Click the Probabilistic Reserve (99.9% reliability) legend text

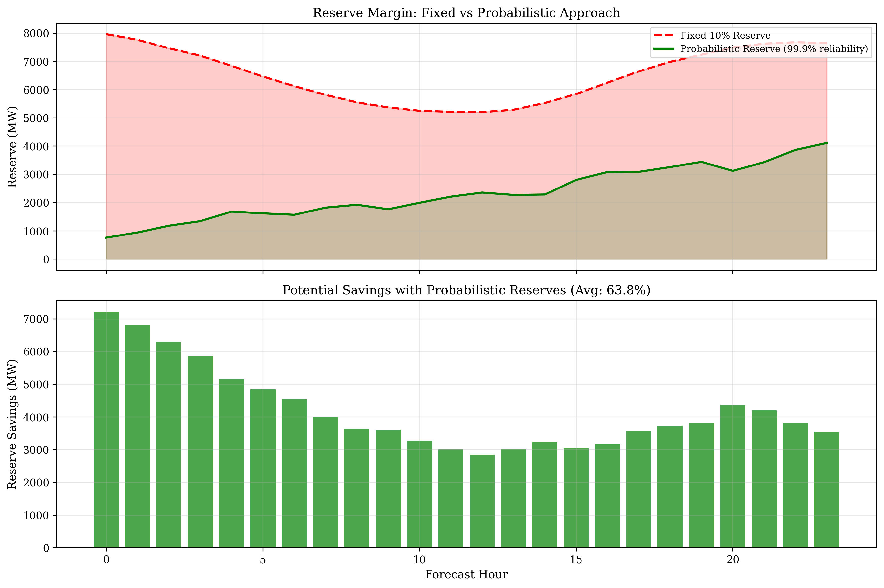click(774, 49)
